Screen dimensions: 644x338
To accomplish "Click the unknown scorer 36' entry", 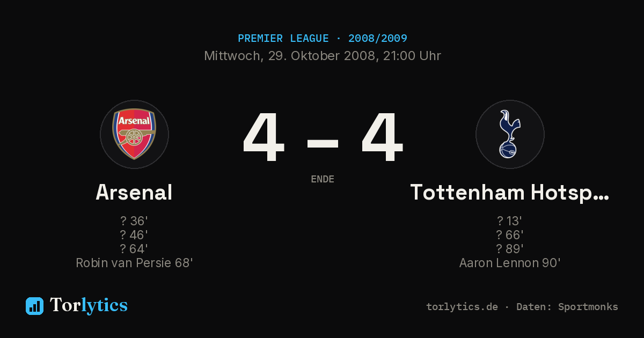I will [x=134, y=221].
